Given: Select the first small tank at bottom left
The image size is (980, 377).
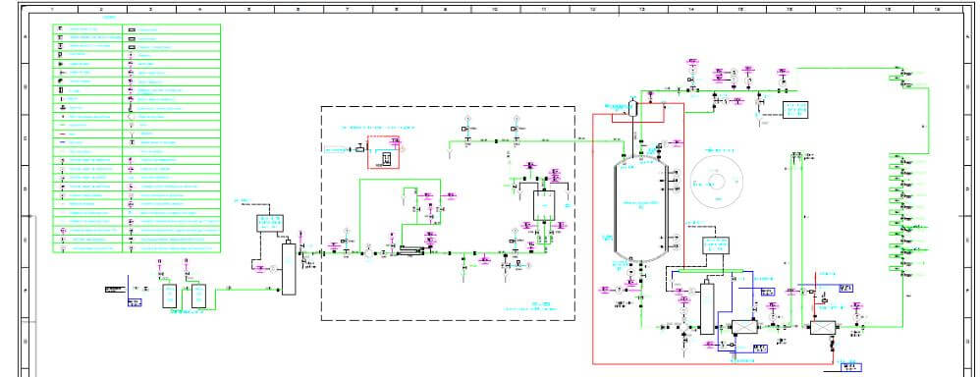Looking at the screenshot, I should click(169, 296).
